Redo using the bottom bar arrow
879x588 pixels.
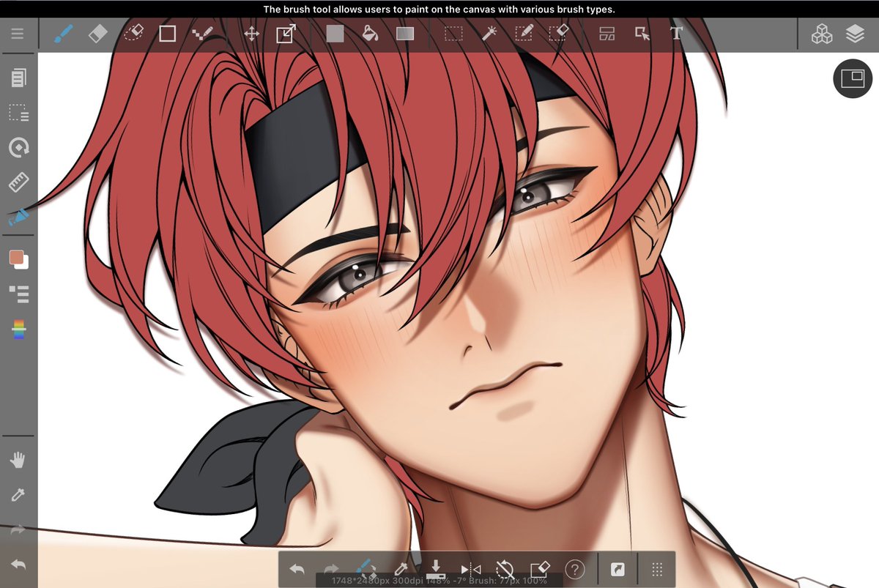pyautogui.click(x=331, y=569)
